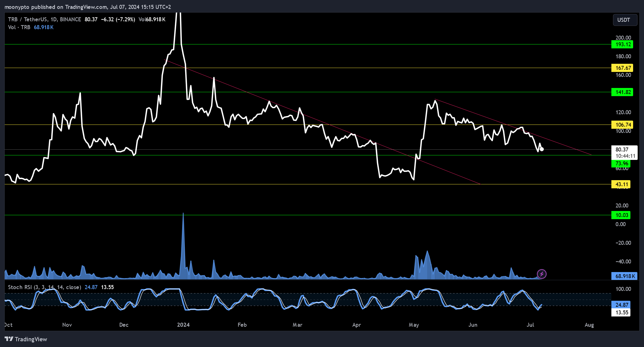Click the purple lightning bolt icon

click(x=542, y=274)
